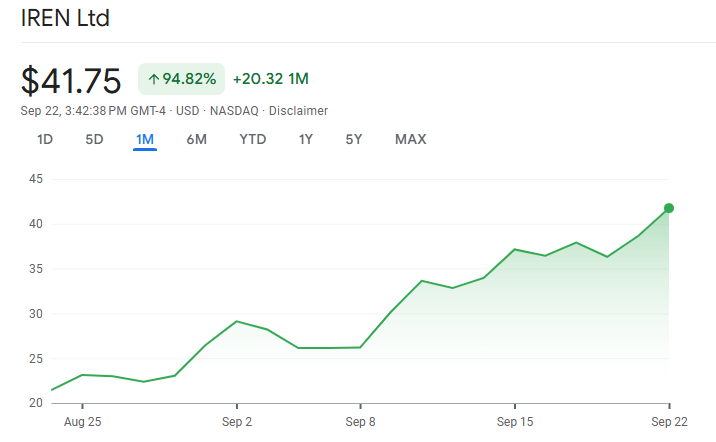This screenshot has width=716, height=442.
Task: Show the MAX historical range
Action: (410, 139)
